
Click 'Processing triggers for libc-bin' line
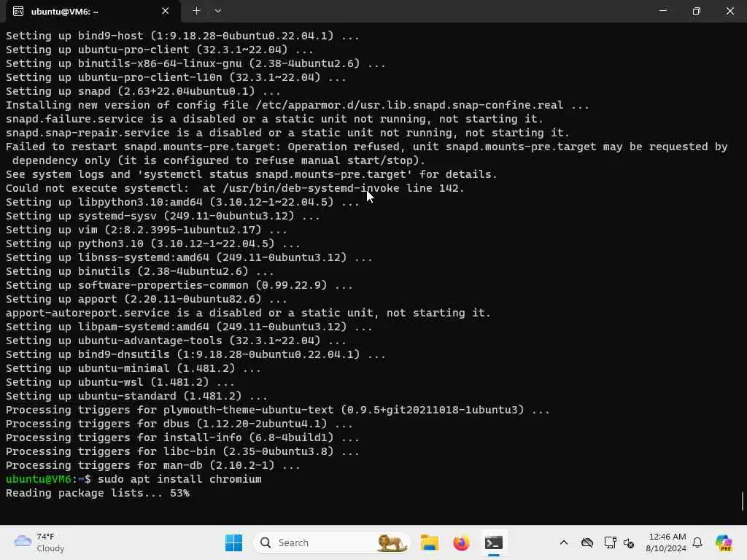coord(182,451)
